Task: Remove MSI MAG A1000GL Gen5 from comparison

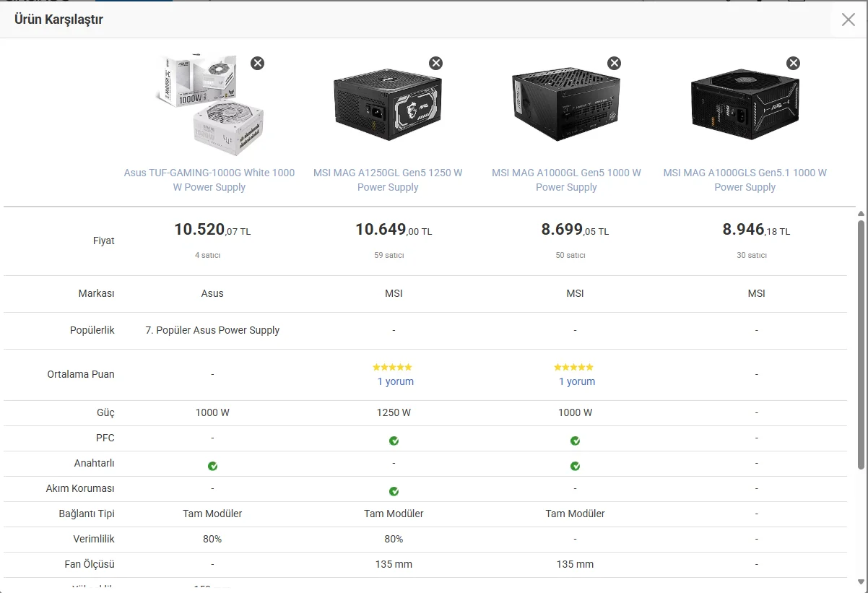Action: (614, 63)
